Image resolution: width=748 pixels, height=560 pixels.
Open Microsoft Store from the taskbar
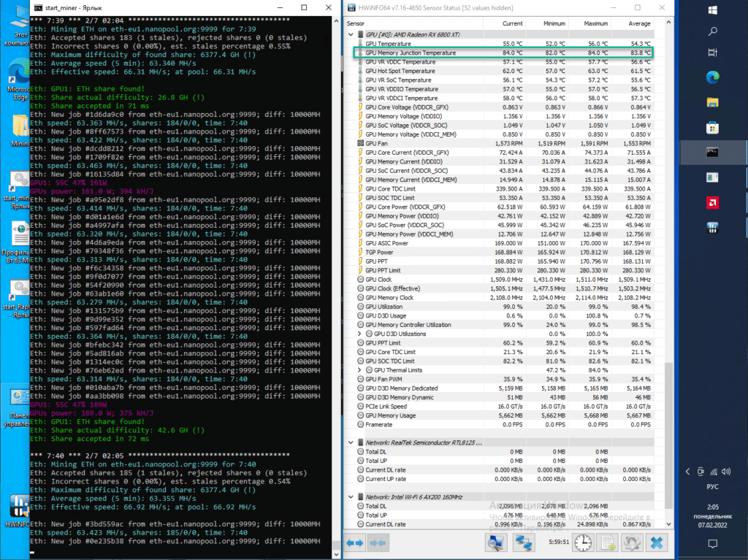click(x=713, y=127)
